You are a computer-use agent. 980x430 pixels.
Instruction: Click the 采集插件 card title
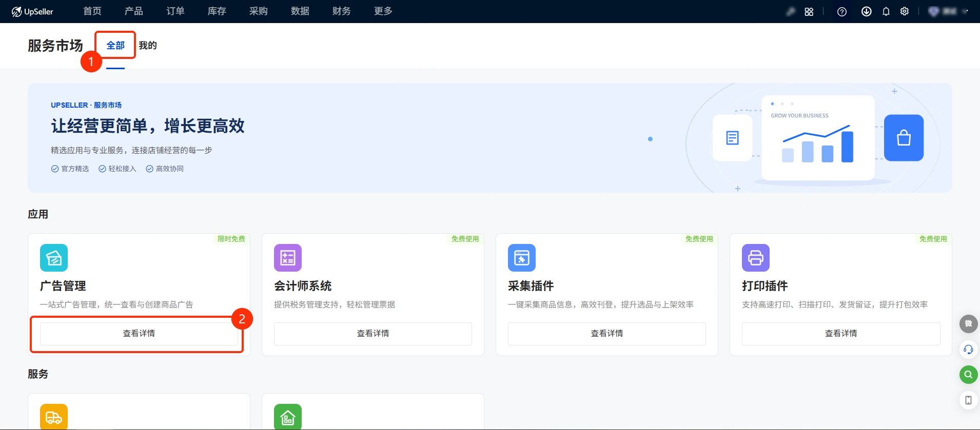531,286
